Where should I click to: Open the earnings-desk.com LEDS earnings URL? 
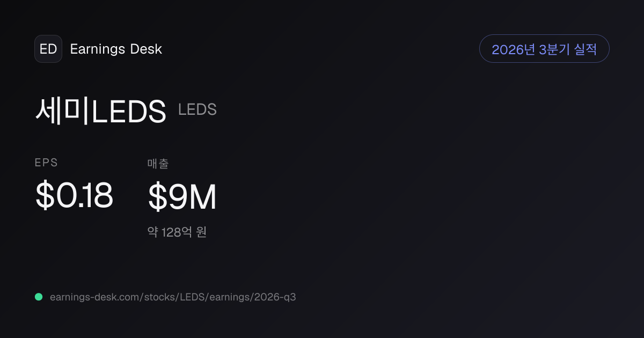coord(173,297)
